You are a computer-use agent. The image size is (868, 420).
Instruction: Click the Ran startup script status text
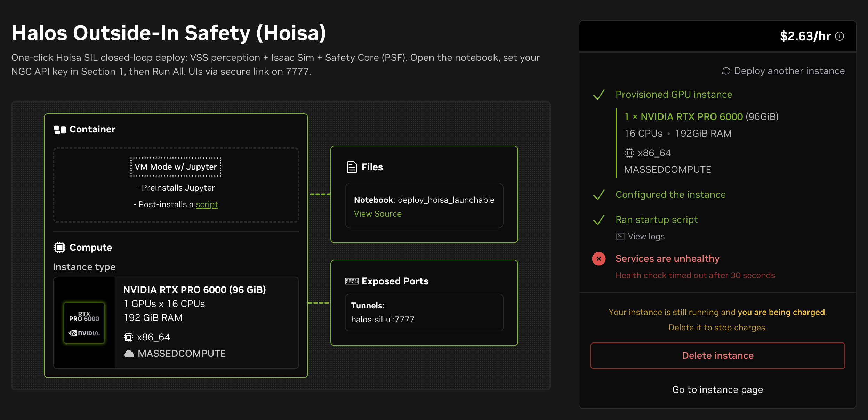tap(657, 220)
